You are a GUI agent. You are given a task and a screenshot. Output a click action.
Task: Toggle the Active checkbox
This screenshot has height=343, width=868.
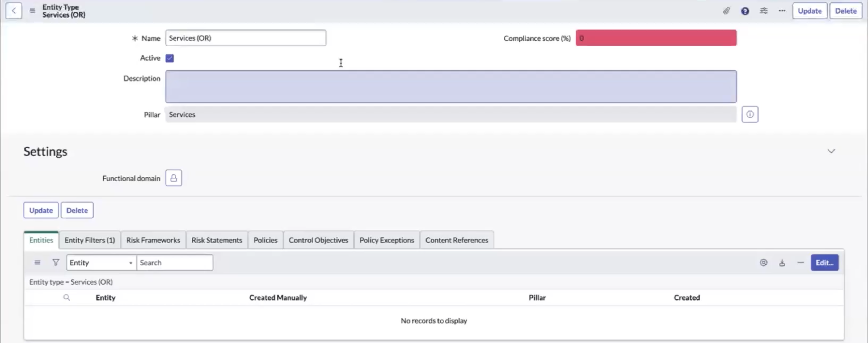point(170,58)
